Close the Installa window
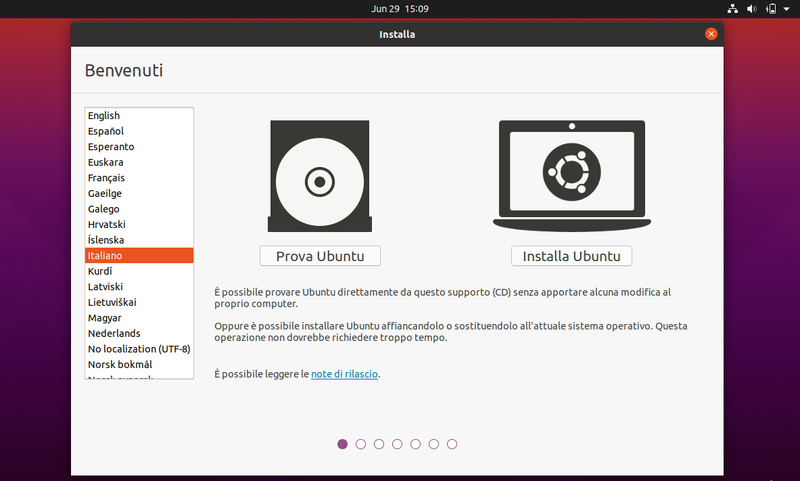The height and width of the screenshot is (481, 800). (x=711, y=34)
